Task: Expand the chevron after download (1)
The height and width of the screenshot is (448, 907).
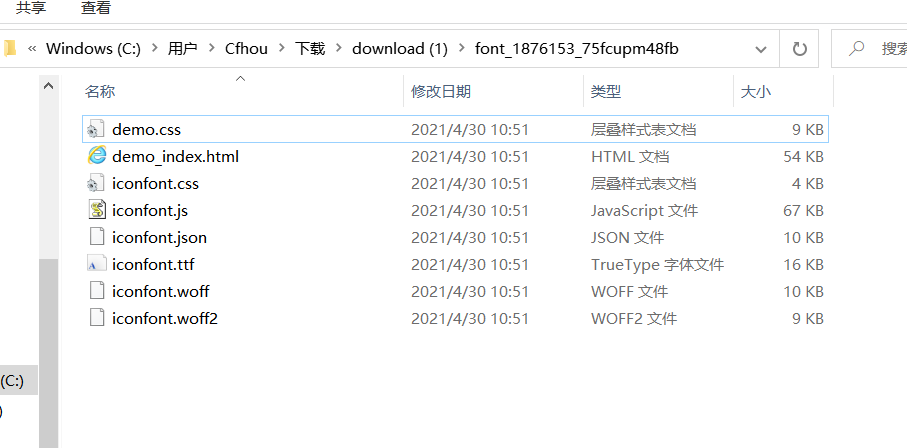Action: coord(462,49)
